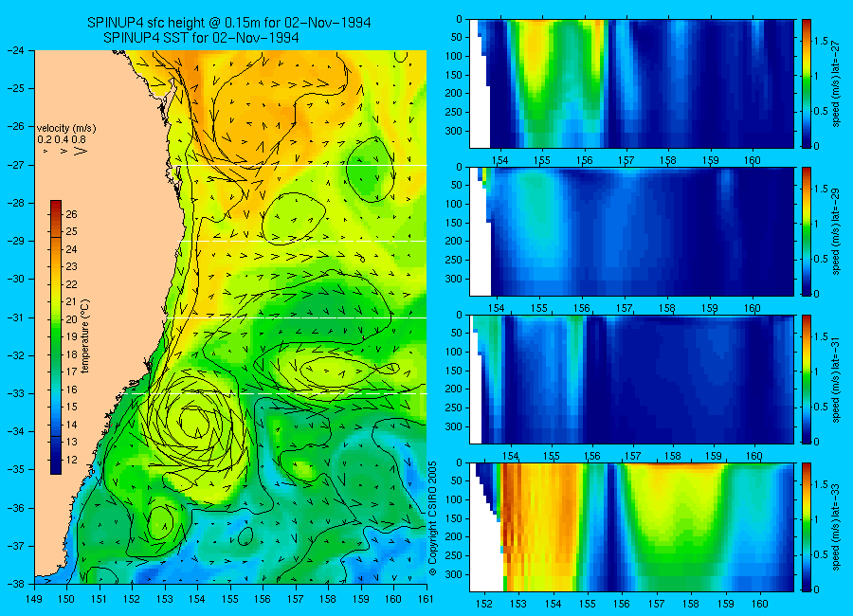This screenshot has width=853, height=616.
Task: Click the '-34' latitude tick on the main map
Action: click(x=15, y=431)
